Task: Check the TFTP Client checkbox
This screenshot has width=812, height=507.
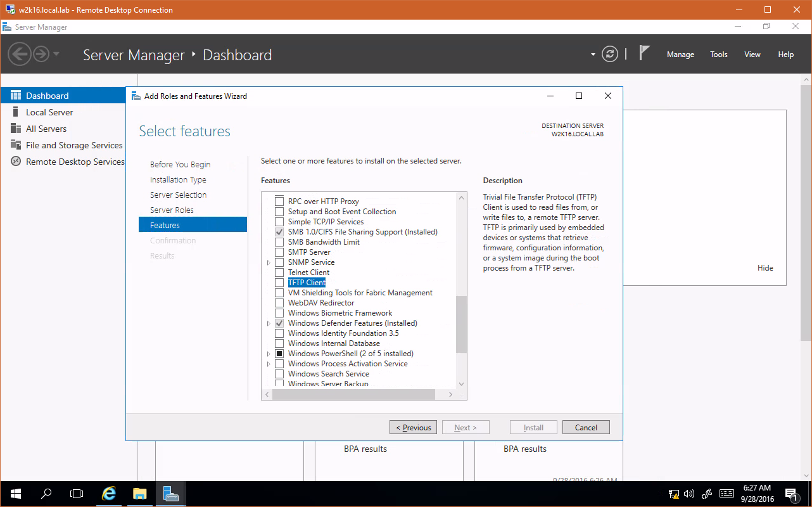Action: 279,283
